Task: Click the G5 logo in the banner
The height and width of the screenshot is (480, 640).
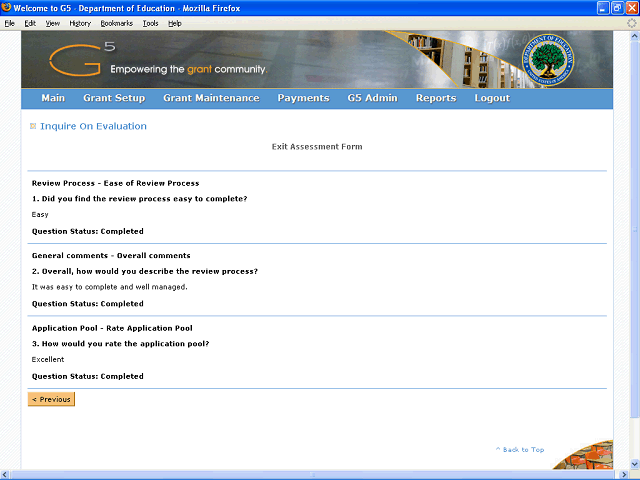Action: coord(82,60)
